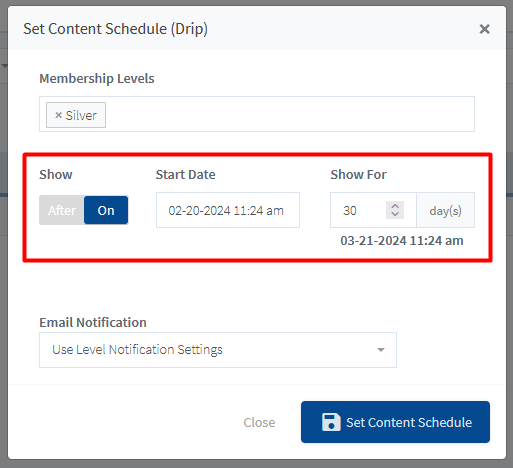Click the Show For number field showing 30
The width and height of the screenshot is (513, 468).
point(358,210)
